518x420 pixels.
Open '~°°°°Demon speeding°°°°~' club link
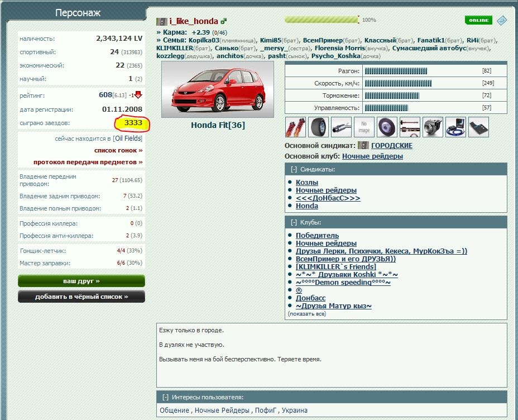tap(343, 283)
